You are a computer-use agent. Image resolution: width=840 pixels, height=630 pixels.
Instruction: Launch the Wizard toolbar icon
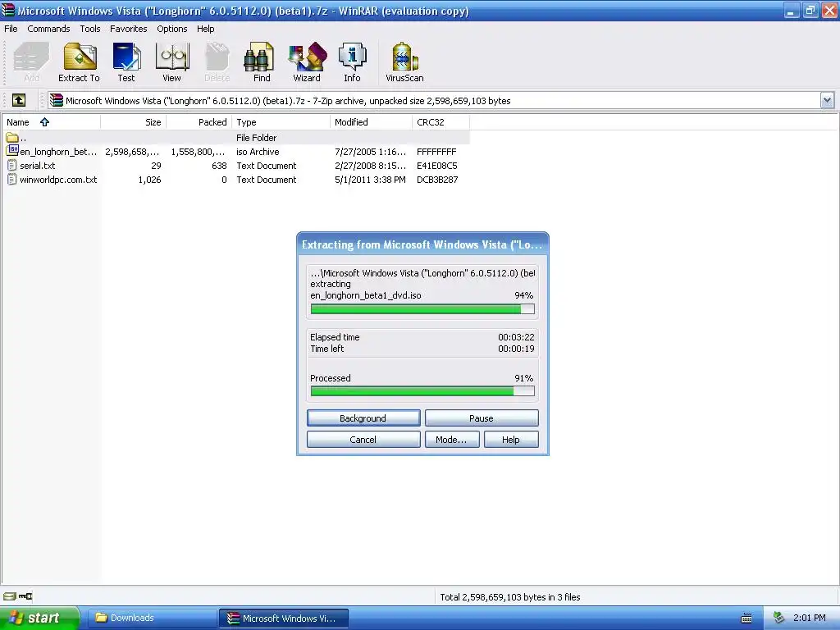307,57
